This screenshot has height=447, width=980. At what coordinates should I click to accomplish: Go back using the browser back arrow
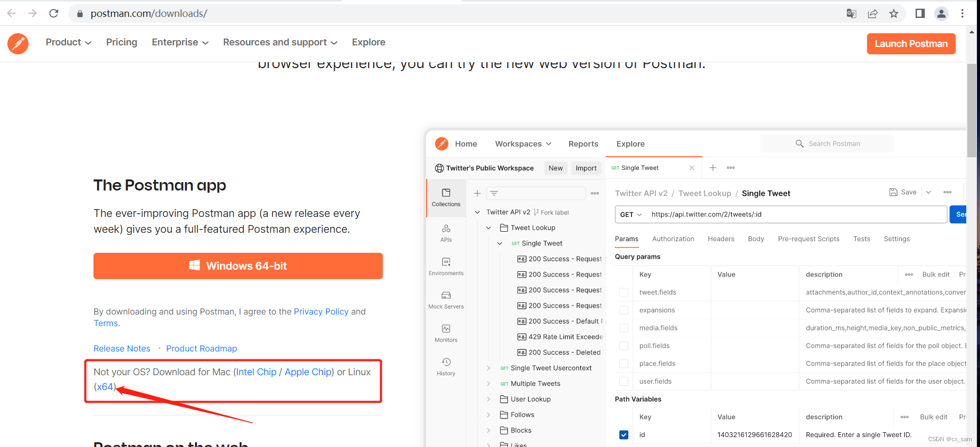pos(12,13)
